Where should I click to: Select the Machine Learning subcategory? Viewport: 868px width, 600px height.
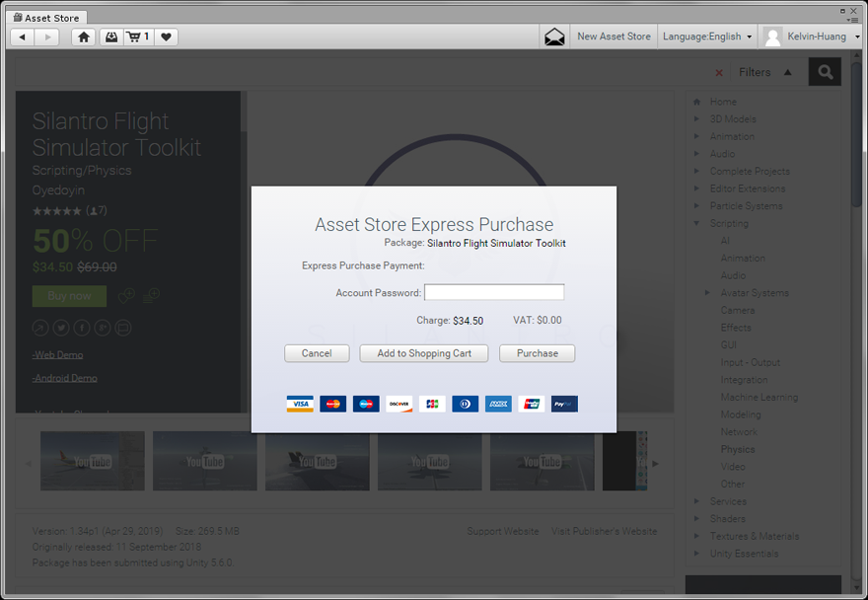[759, 398]
